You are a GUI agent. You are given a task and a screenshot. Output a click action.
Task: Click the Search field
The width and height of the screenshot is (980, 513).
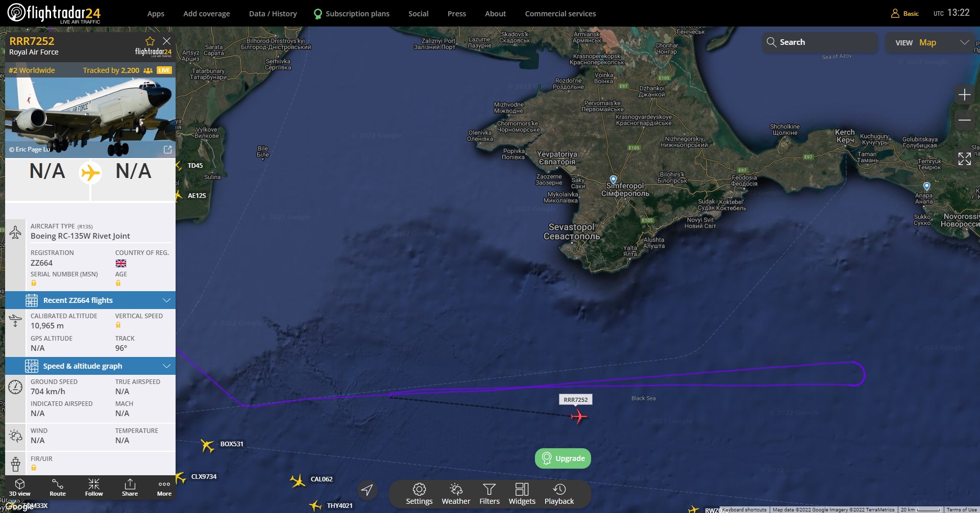[821, 42]
